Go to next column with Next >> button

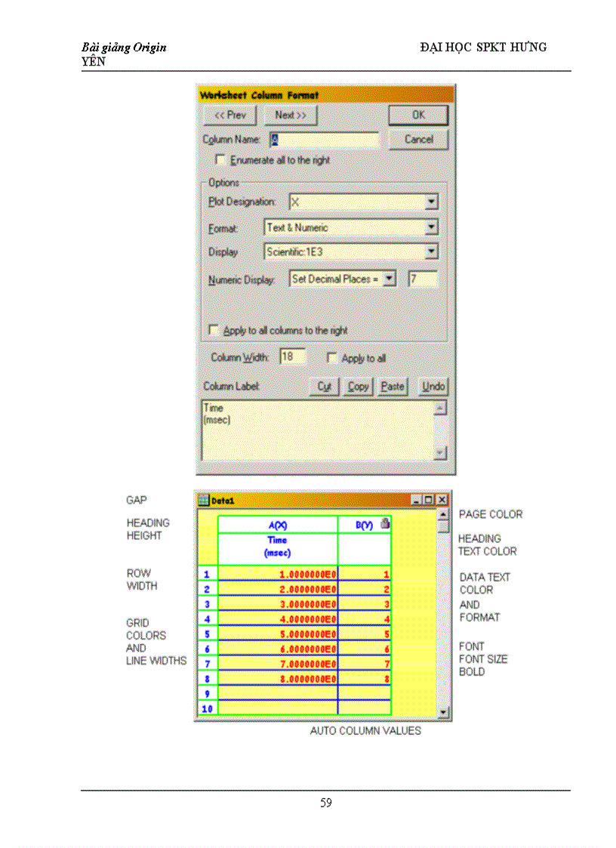(x=291, y=116)
